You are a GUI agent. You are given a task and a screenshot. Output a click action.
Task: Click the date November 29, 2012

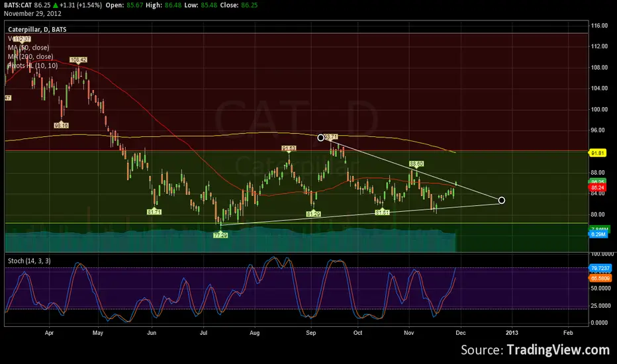(32, 14)
